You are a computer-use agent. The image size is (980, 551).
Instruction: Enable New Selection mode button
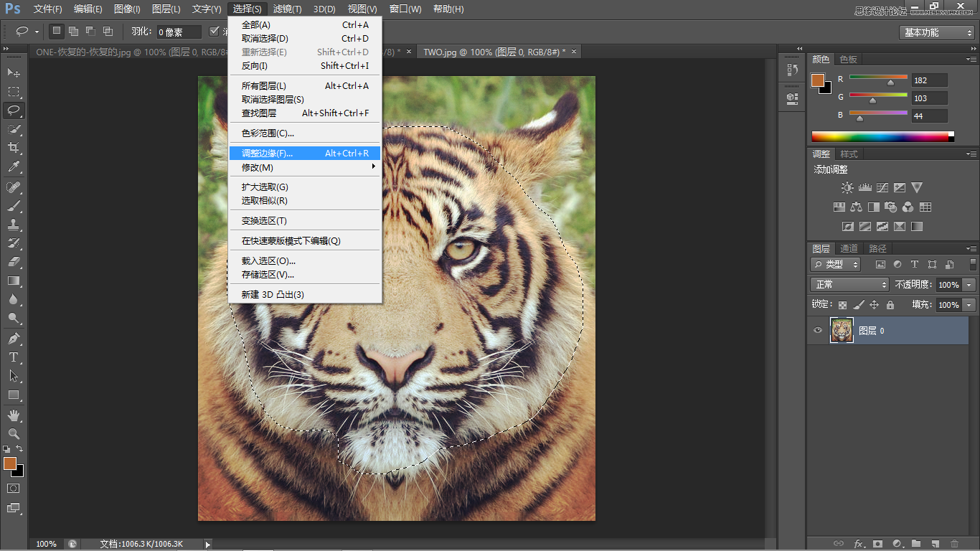(x=57, y=32)
